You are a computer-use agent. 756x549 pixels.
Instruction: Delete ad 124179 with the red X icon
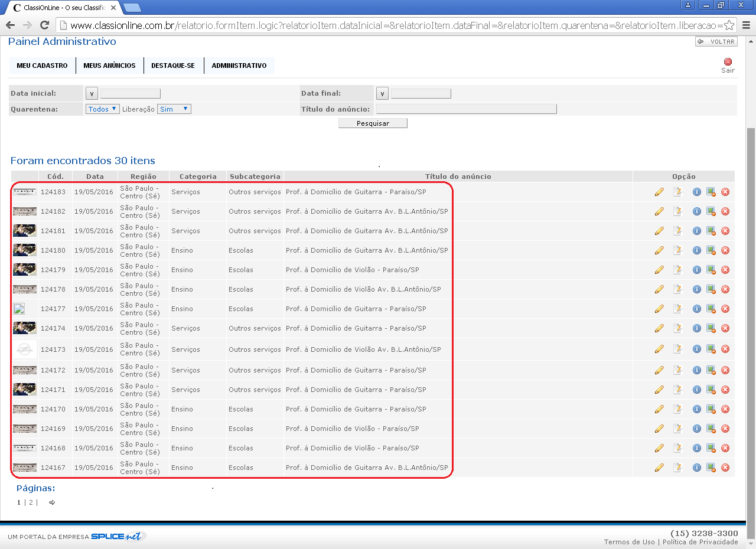coord(725,270)
